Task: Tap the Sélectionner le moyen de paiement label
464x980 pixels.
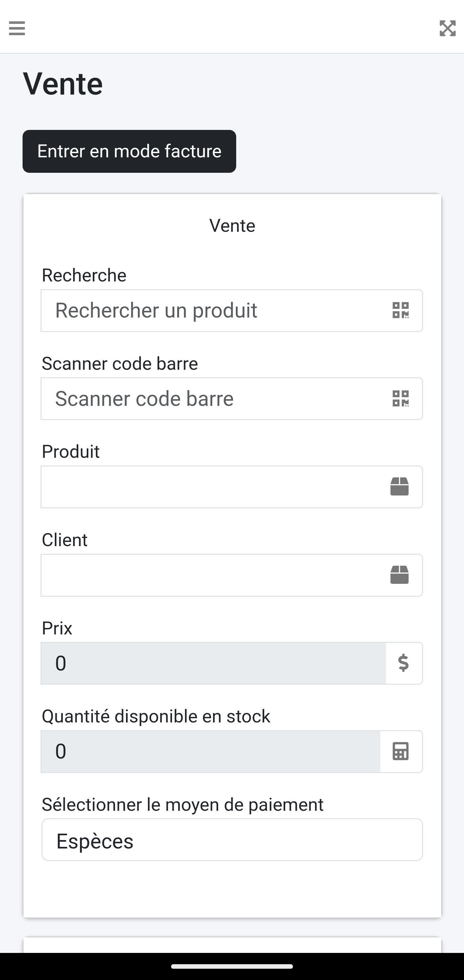Action: pyautogui.click(x=183, y=804)
